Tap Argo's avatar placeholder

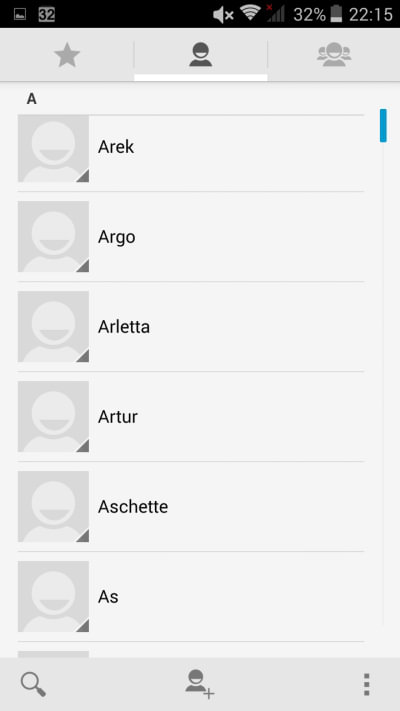pyautogui.click(x=53, y=237)
